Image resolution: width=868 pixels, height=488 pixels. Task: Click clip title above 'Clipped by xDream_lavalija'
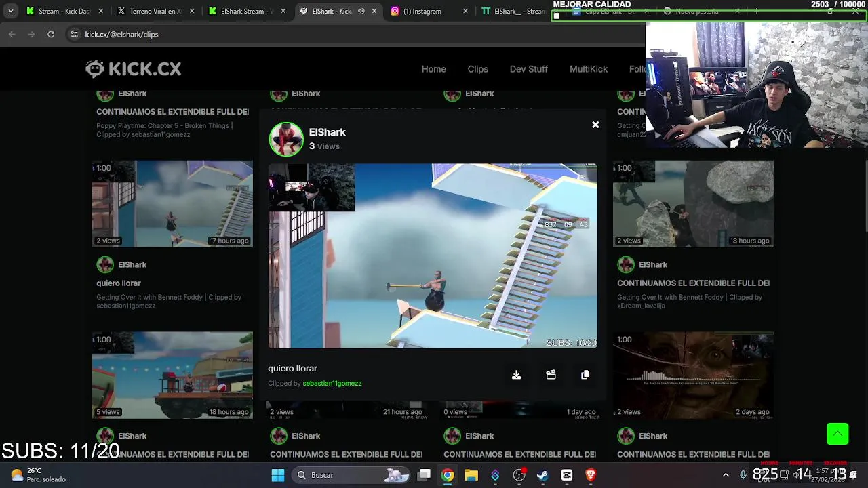pyautogui.click(x=693, y=283)
